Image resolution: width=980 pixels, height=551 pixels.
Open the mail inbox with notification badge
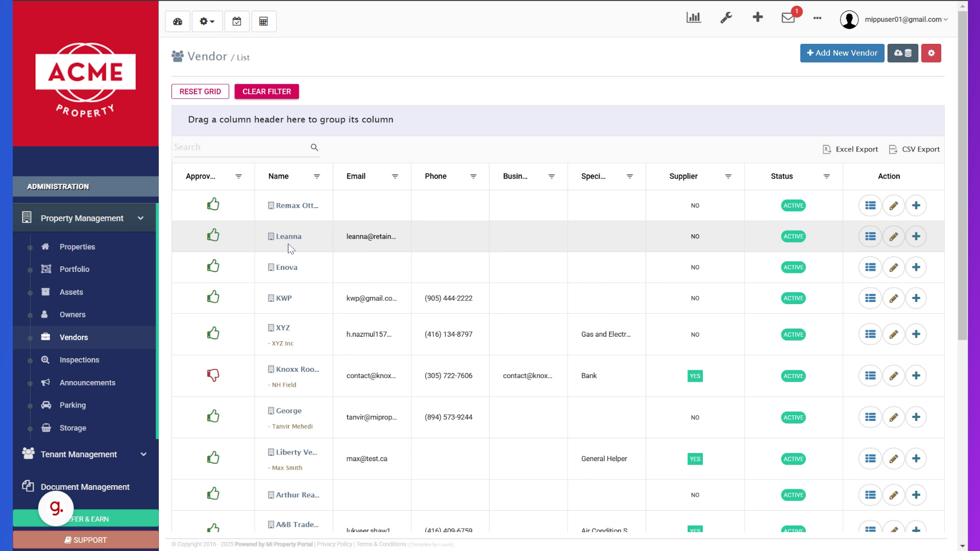(x=789, y=17)
